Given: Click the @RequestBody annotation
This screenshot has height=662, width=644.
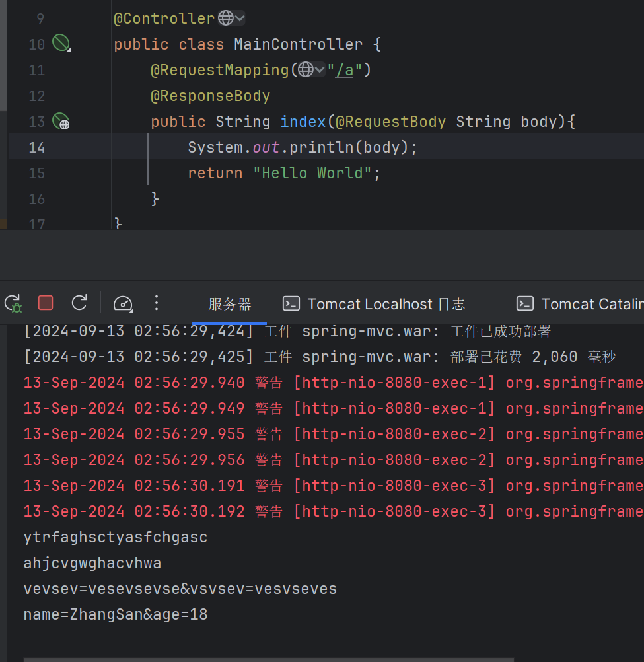Looking at the screenshot, I should tap(391, 122).
